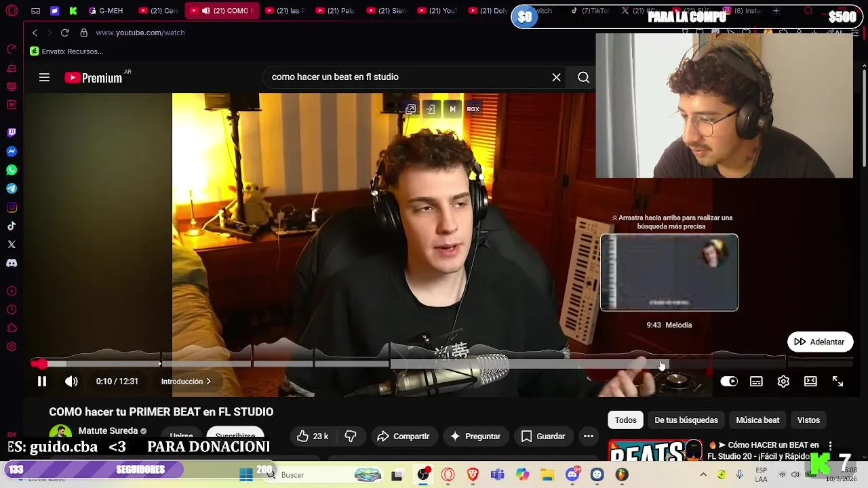Save video with Guardar button
Screen dimensions: 868x488
pyautogui.click(x=543, y=436)
